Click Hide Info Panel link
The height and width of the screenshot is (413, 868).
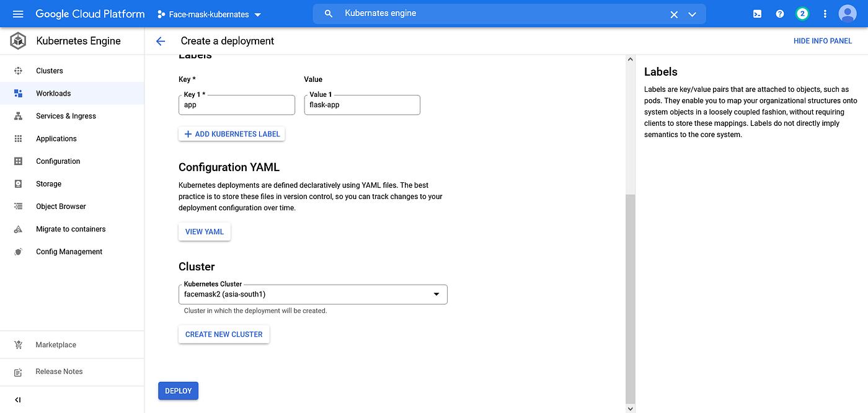coord(823,41)
